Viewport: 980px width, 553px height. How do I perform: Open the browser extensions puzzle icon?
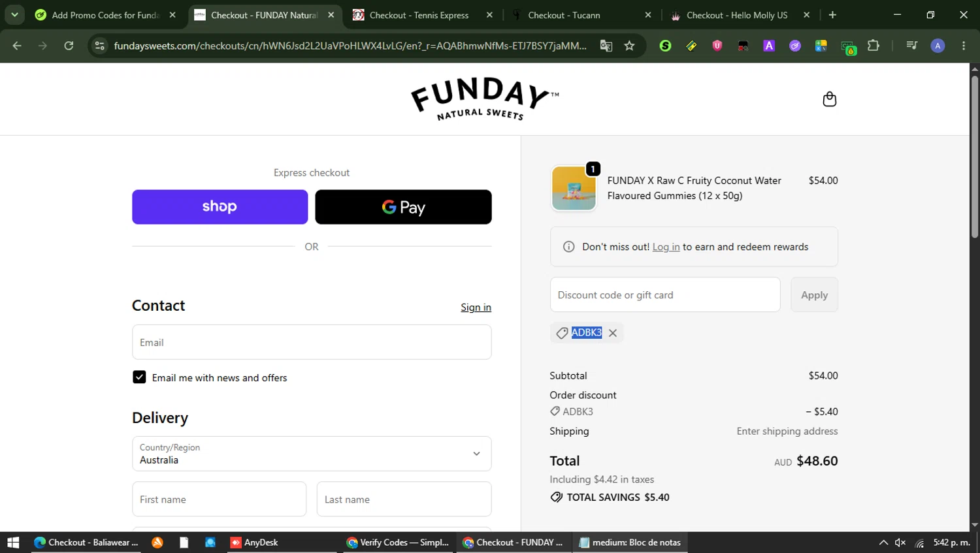click(x=874, y=46)
